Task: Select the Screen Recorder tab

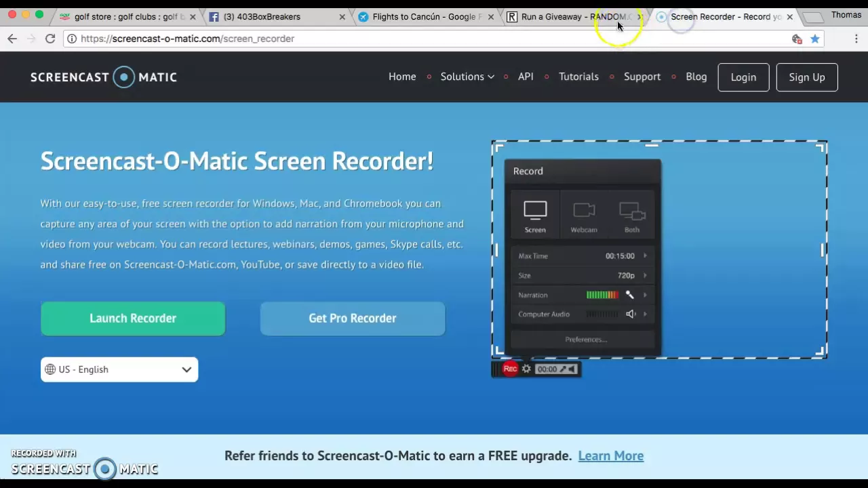Action: coord(722,17)
